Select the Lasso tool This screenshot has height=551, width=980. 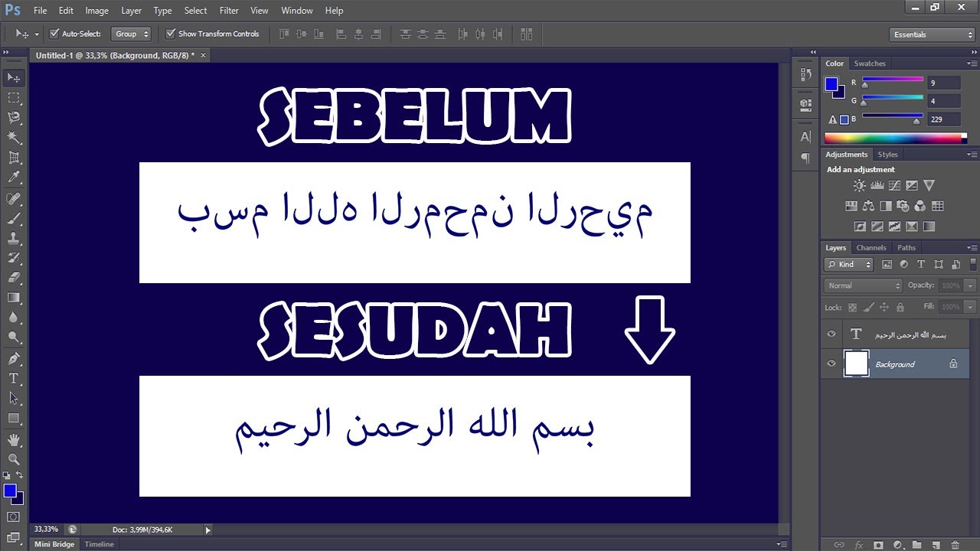pos(14,118)
